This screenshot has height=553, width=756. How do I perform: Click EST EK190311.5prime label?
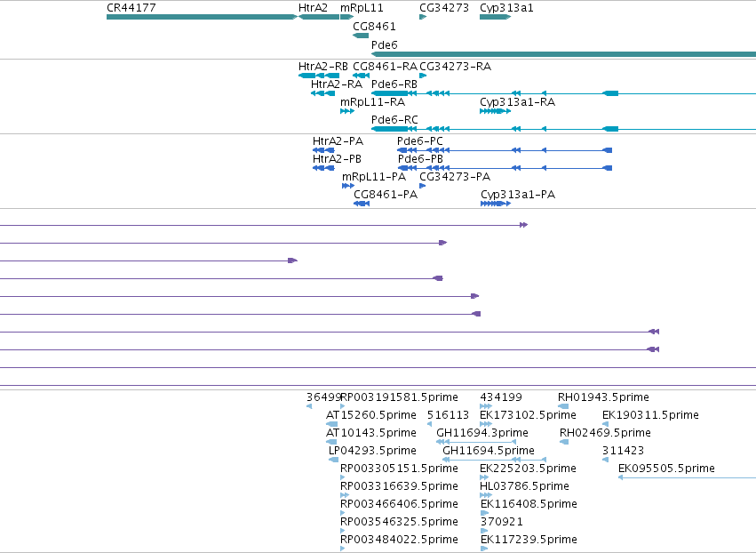click(x=650, y=415)
